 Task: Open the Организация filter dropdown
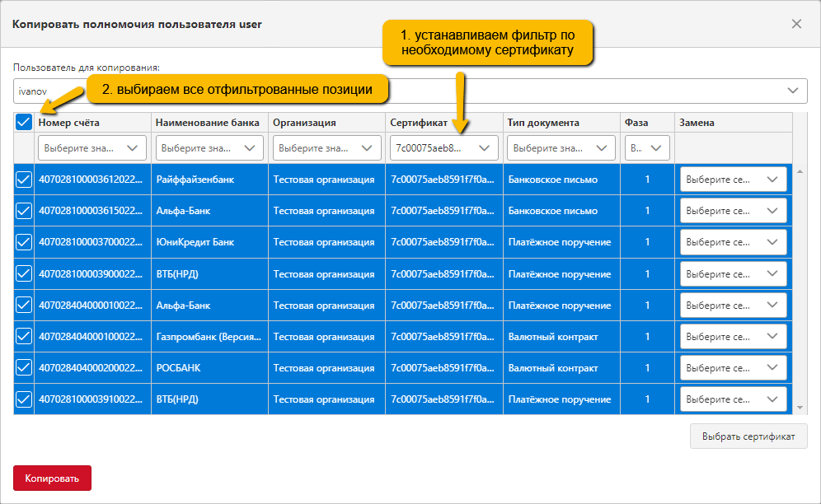click(326, 148)
